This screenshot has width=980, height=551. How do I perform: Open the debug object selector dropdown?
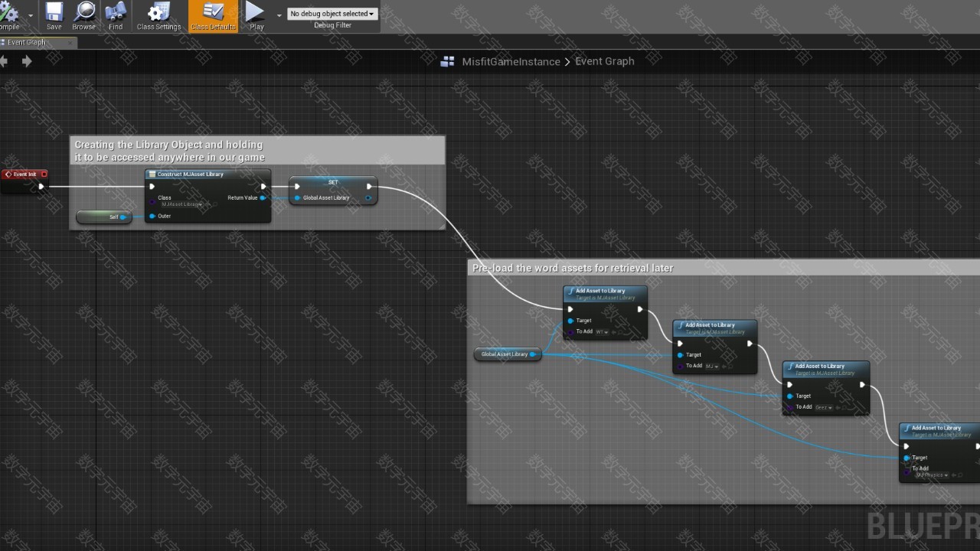tap(332, 14)
